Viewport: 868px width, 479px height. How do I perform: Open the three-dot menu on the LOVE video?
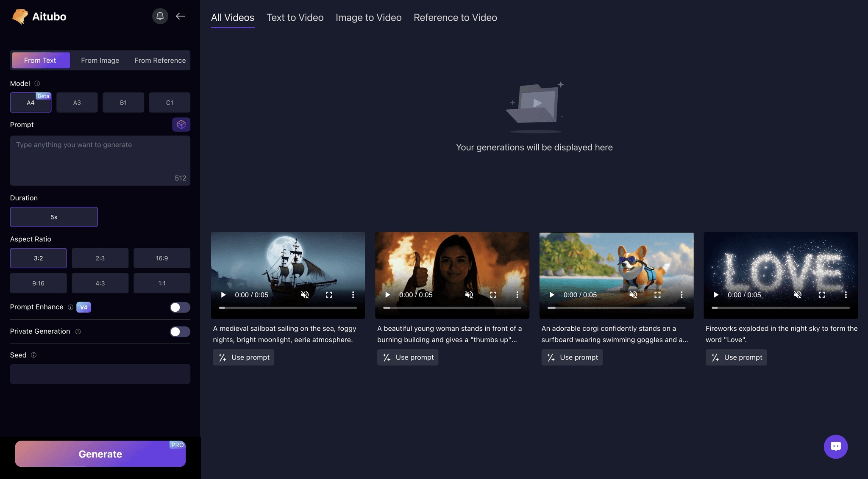point(846,295)
